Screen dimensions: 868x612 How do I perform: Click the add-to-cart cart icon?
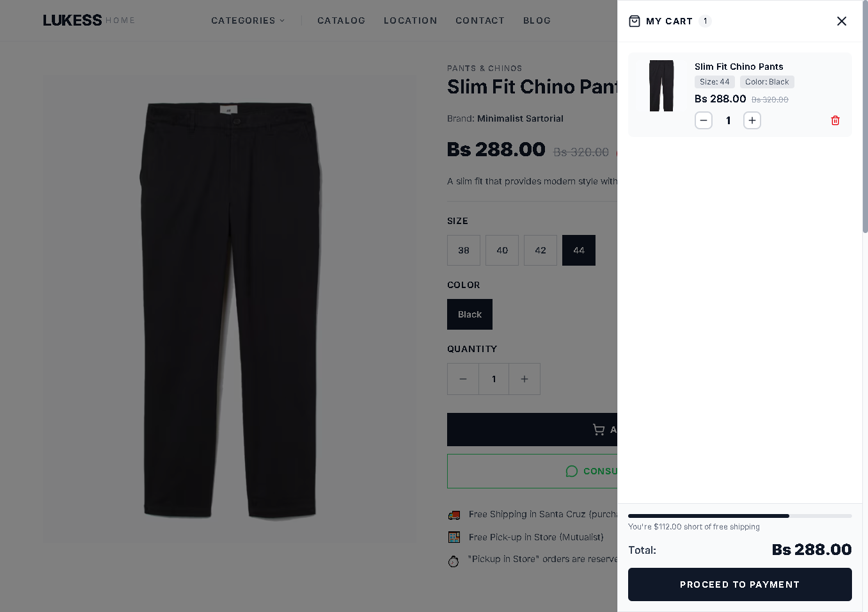coord(599,430)
